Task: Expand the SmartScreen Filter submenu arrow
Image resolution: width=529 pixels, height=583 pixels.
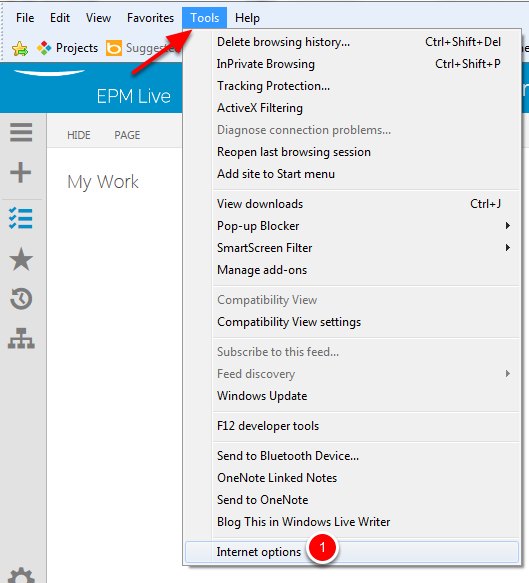Action: pyautogui.click(x=507, y=248)
